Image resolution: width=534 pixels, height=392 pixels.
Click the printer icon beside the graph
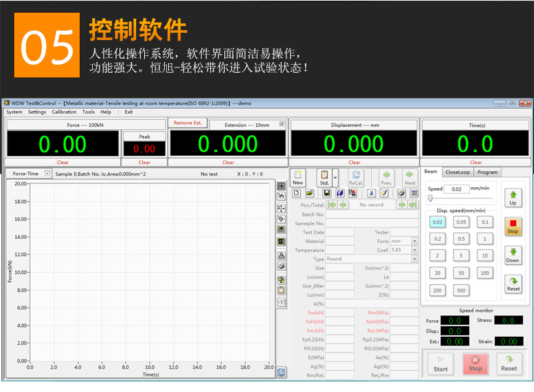point(281,256)
